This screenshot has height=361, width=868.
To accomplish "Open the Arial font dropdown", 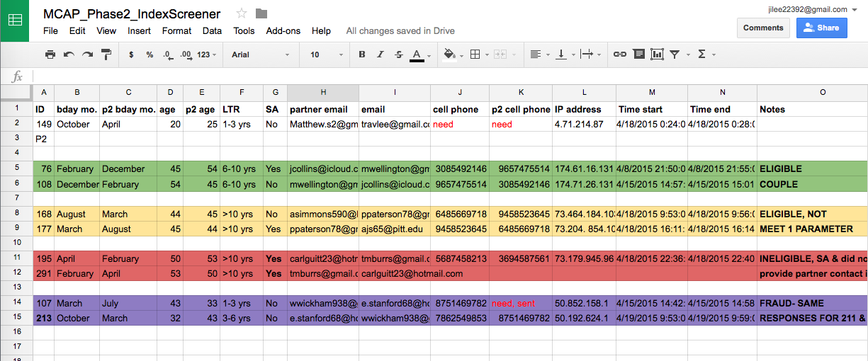I will [x=260, y=55].
